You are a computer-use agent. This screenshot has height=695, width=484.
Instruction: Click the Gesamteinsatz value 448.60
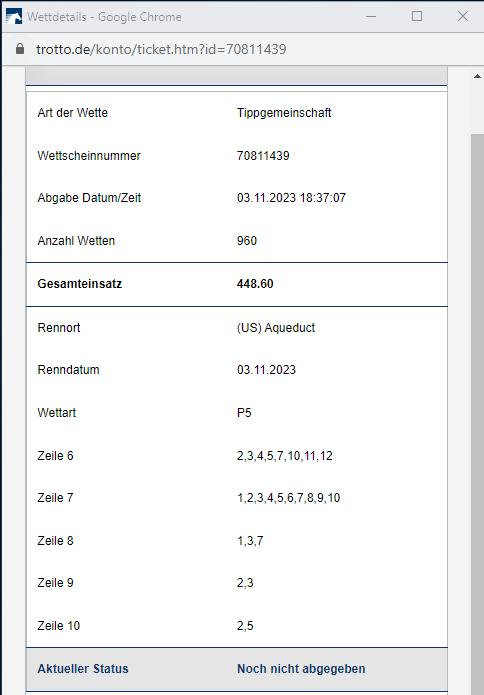point(255,284)
